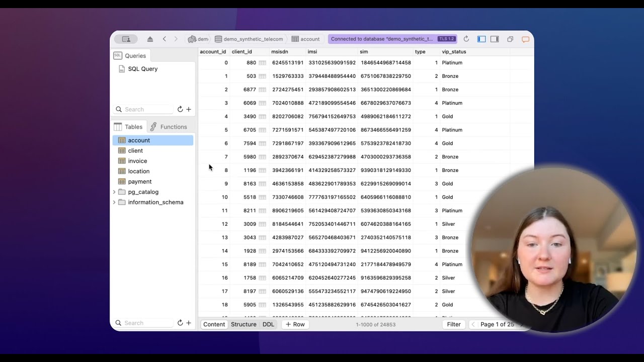Expand the pg_catalog folder

point(114,192)
